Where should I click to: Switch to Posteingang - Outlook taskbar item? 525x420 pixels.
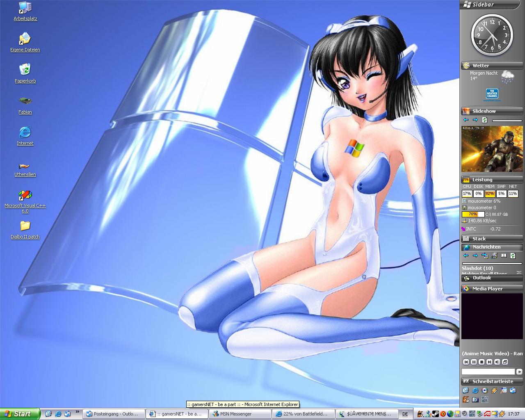[114, 414]
